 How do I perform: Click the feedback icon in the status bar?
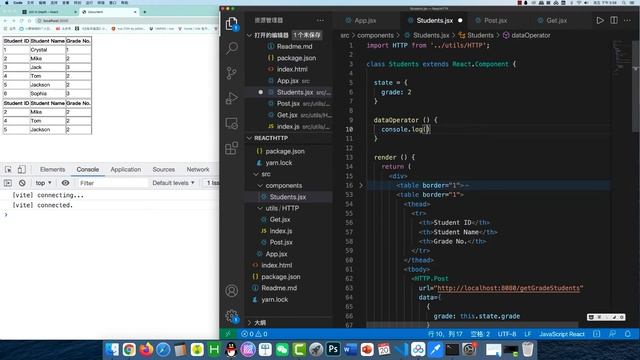(x=612, y=334)
